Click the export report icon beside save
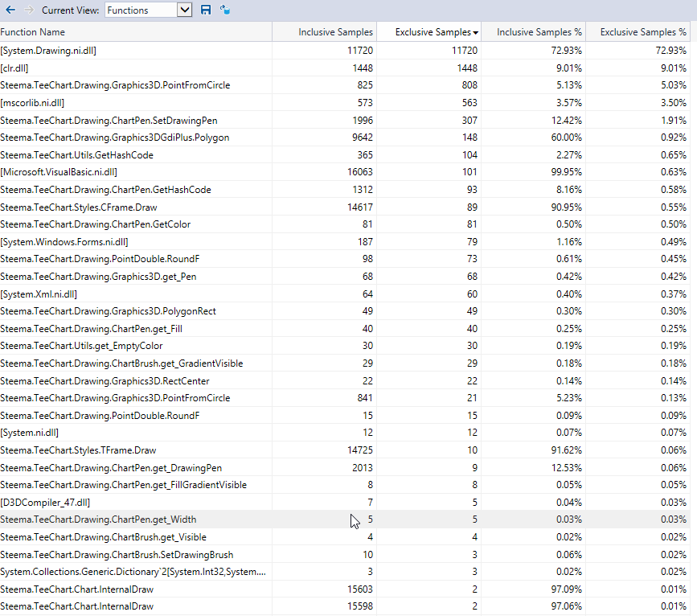Screen dimensions: 697x616 (x=225, y=10)
